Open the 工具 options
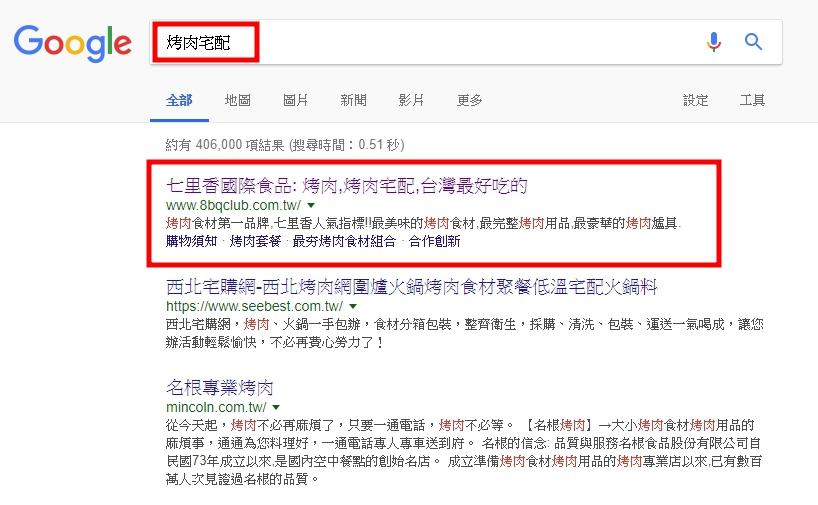This screenshot has width=818, height=505. (752, 100)
